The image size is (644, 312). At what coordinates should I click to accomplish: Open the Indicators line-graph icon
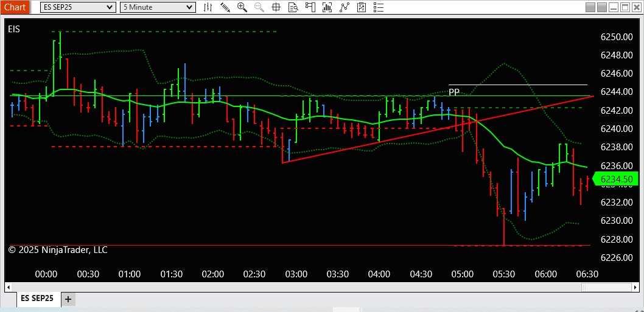tap(344, 7)
